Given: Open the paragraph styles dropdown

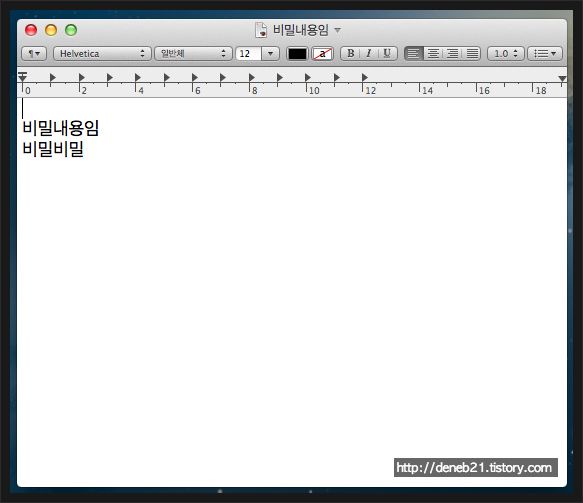Looking at the screenshot, I should pos(34,54).
